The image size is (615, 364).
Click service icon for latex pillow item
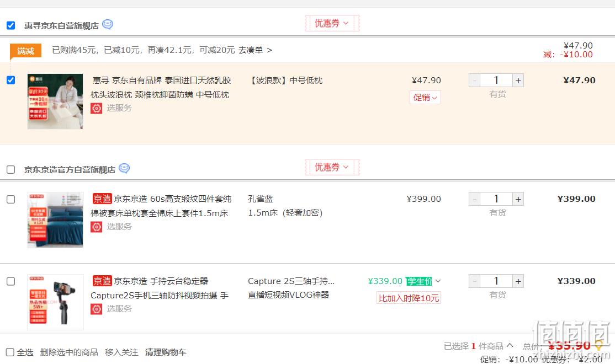click(x=97, y=108)
